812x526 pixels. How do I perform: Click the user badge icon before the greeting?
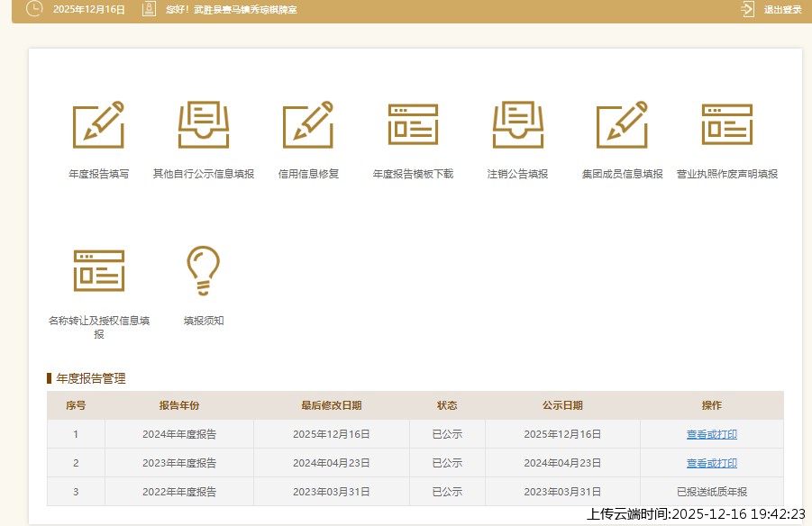[x=148, y=11]
